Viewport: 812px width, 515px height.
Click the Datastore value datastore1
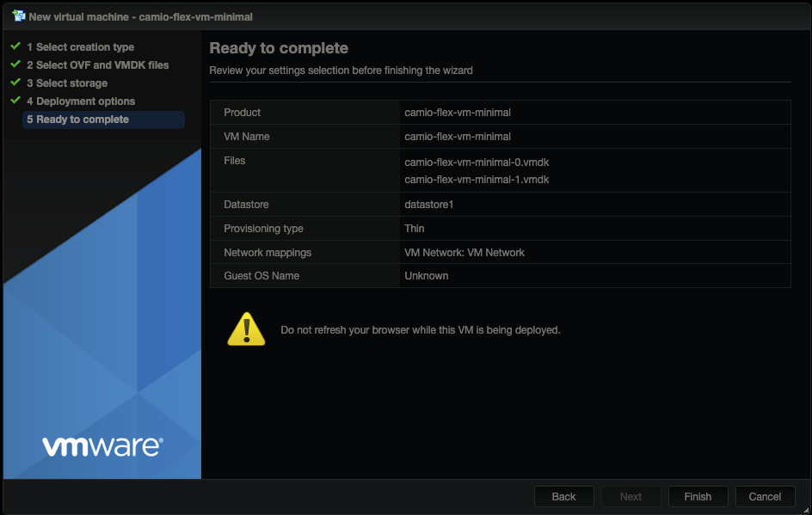428,205
